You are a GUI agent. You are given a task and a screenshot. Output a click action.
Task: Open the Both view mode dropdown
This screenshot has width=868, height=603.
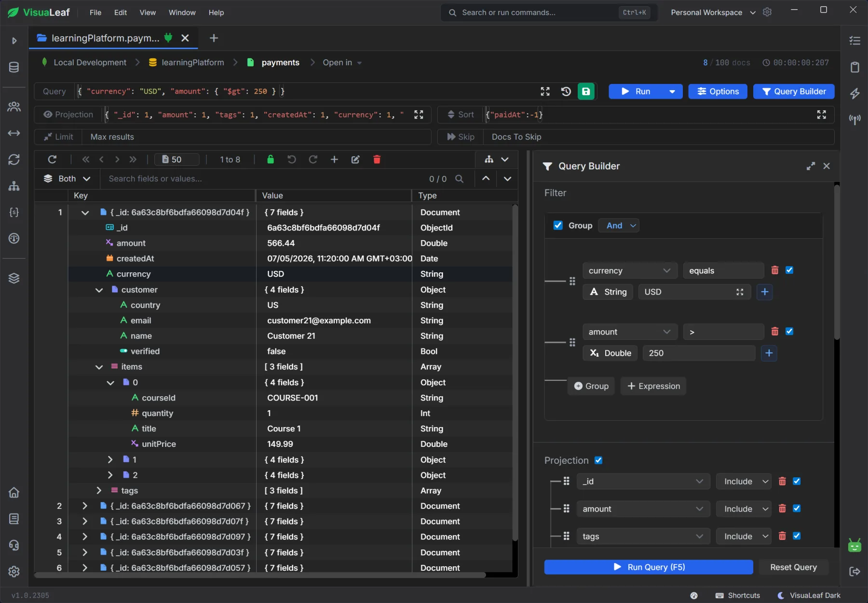coord(67,179)
